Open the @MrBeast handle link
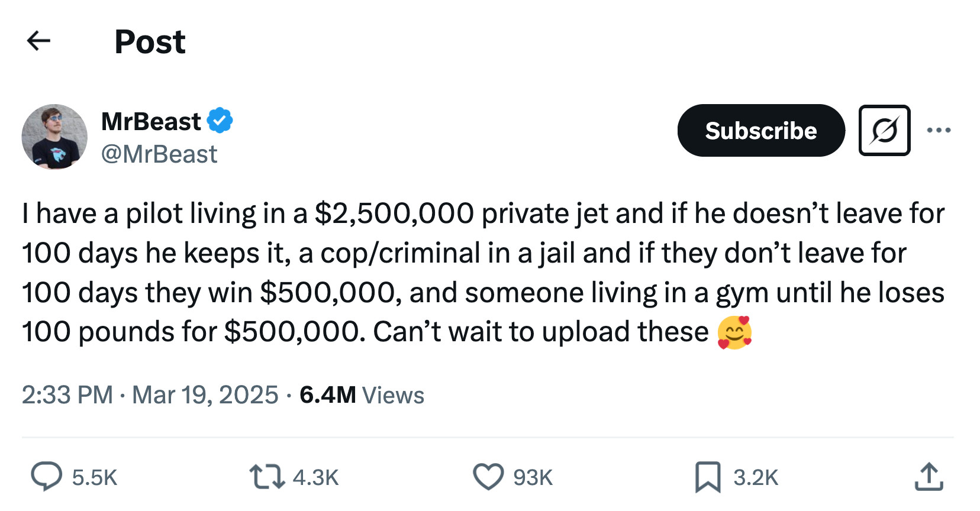The width and height of the screenshot is (980, 511). click(x=159, y=154)
